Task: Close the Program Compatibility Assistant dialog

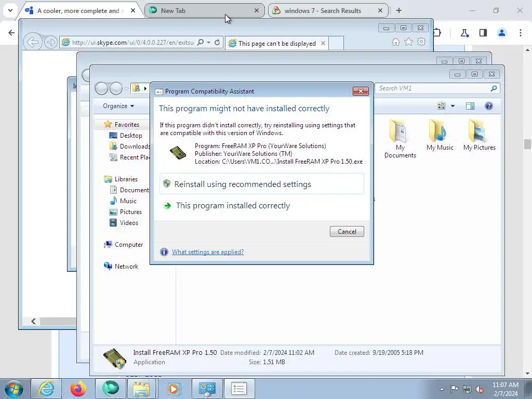Action: [361, 91]
